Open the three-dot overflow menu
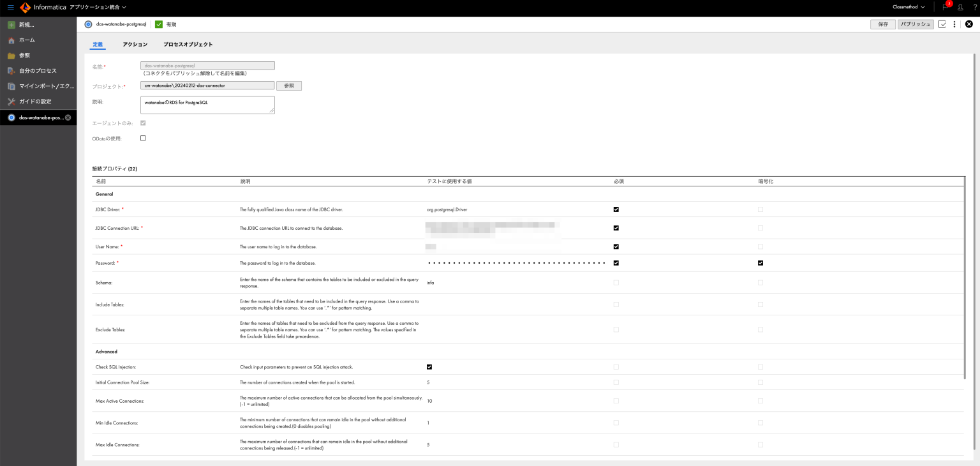This screenshot has width=980, height=466. click(955, 24)
